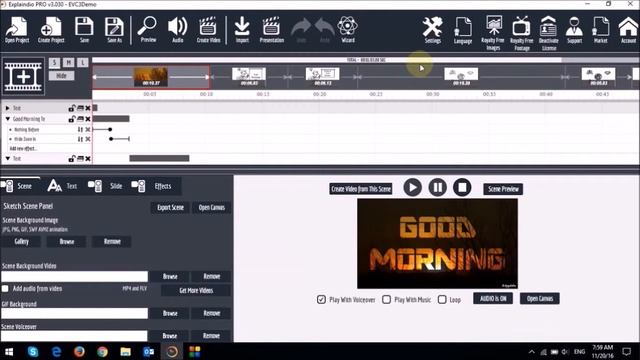Open the Support icon
Viewport: 640px width, 360px height.
click(574, 29)
